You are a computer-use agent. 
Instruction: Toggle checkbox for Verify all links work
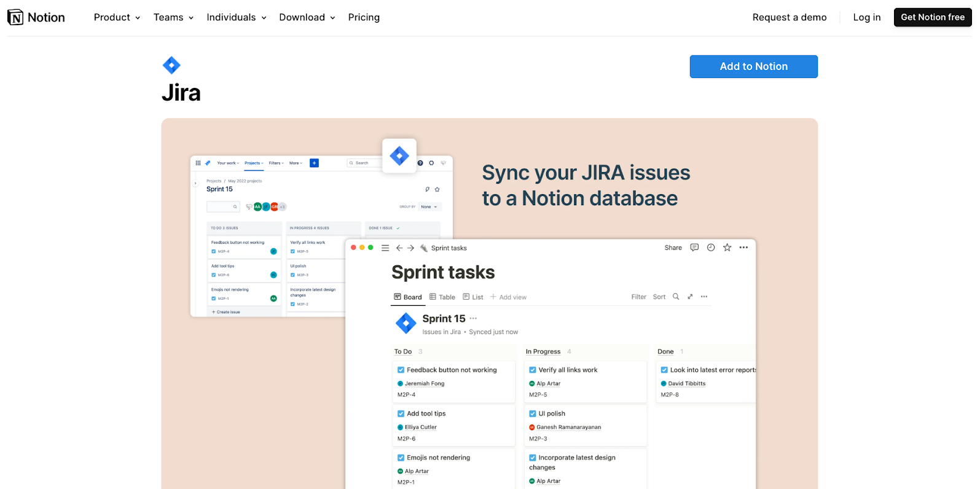point(533,370)
